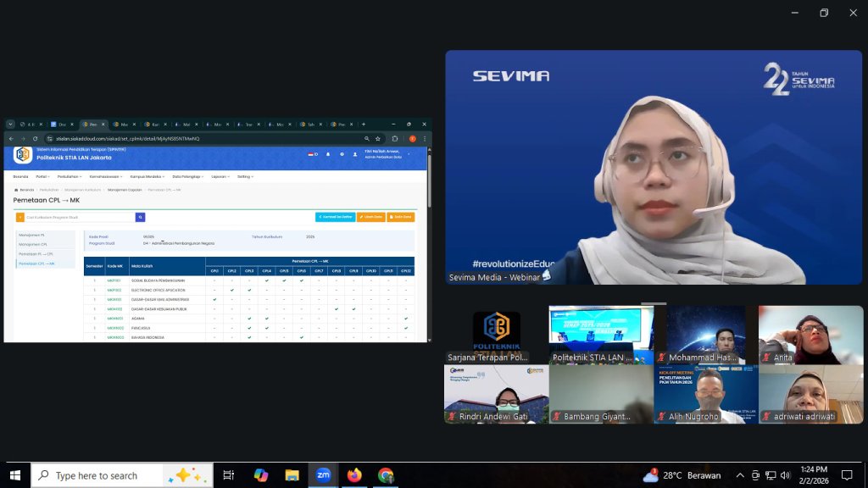Select Alih Nugroho's participant video tile
The image size is (868, 488).
pyautogui.click(x=705, y=393)
